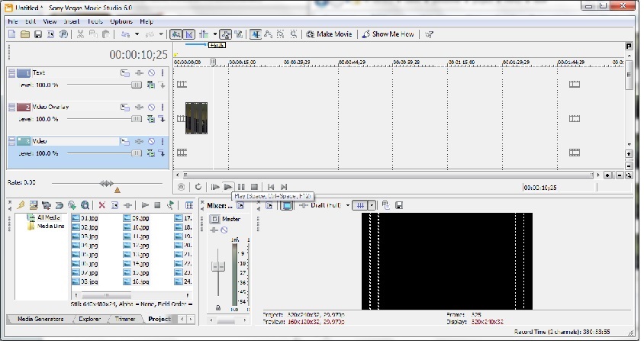Open the Overlays grid dropdown arrow in preview

(x=372, y=206)
